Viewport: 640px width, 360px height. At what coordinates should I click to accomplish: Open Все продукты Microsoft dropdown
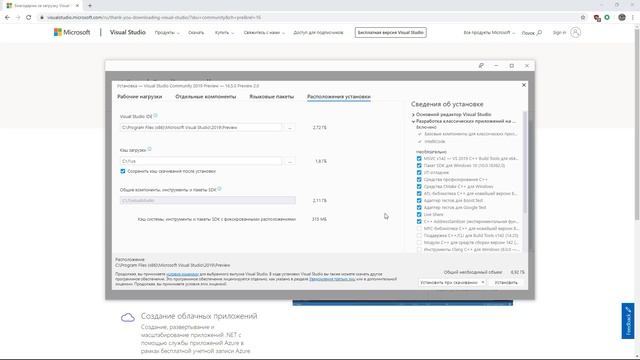point(489,33)
